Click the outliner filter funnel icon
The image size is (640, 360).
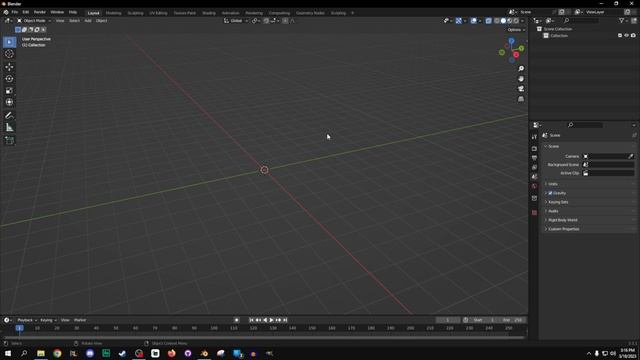[622, 20]
